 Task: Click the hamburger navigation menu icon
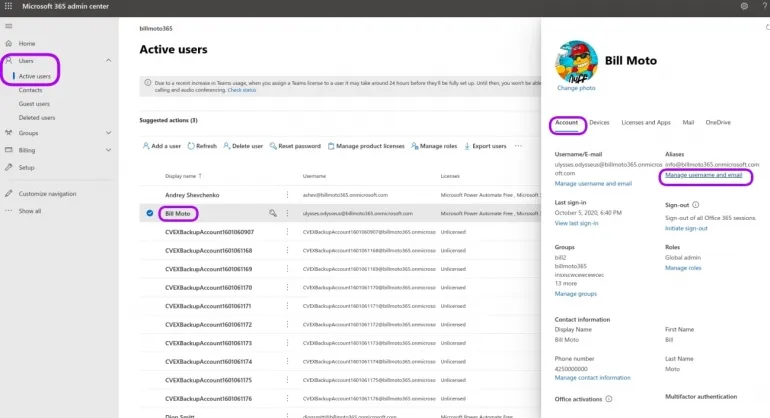tap(8, 26)
